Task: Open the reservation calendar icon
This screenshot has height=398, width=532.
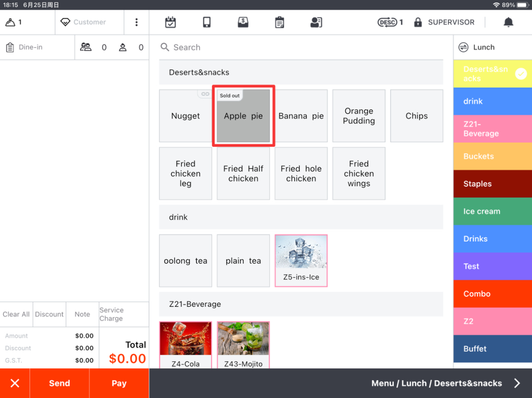Action: 170,22
